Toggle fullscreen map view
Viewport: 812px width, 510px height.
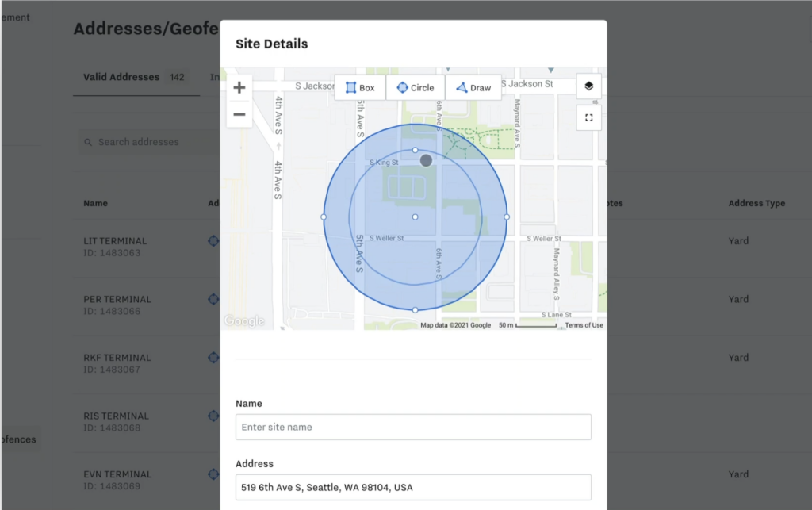tap(588, 117)
